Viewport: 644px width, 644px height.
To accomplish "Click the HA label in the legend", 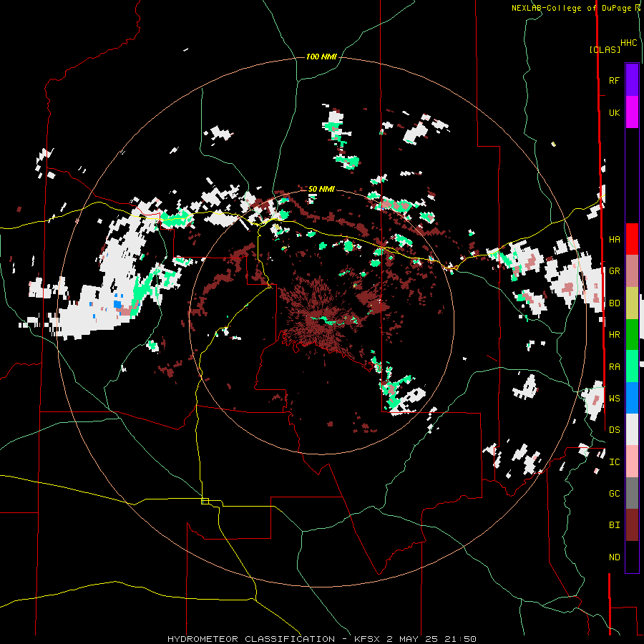I will (614, 239).
